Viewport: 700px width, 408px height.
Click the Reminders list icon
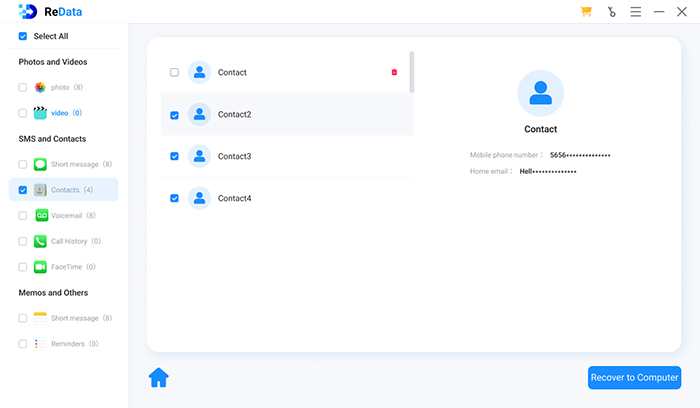pyautogui.click(x=40, y=344)
